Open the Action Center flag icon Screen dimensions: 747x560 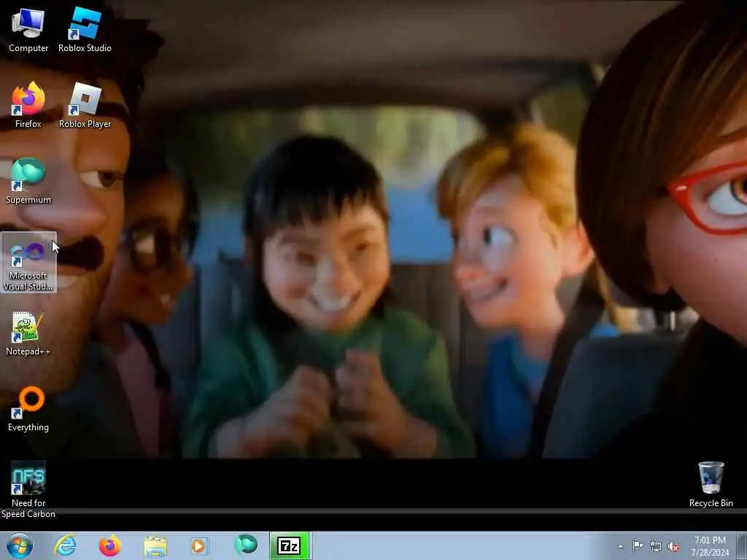coord(638,546)
